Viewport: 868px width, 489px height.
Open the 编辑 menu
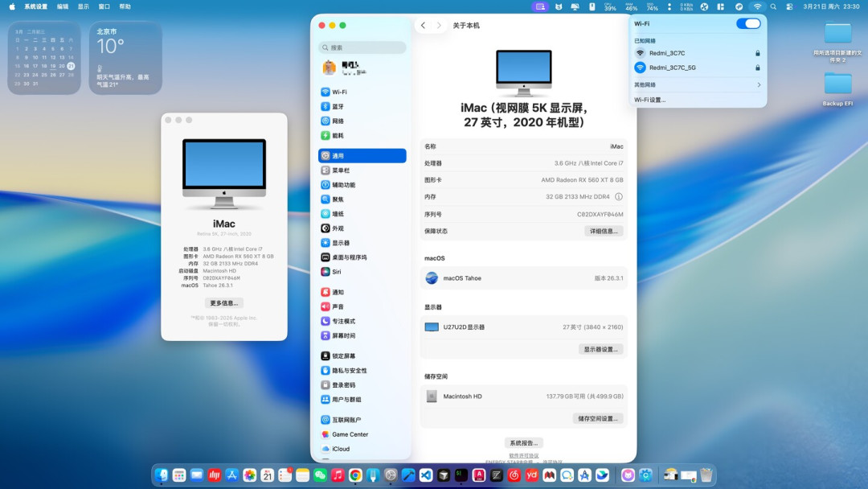[x=63, y=6]
